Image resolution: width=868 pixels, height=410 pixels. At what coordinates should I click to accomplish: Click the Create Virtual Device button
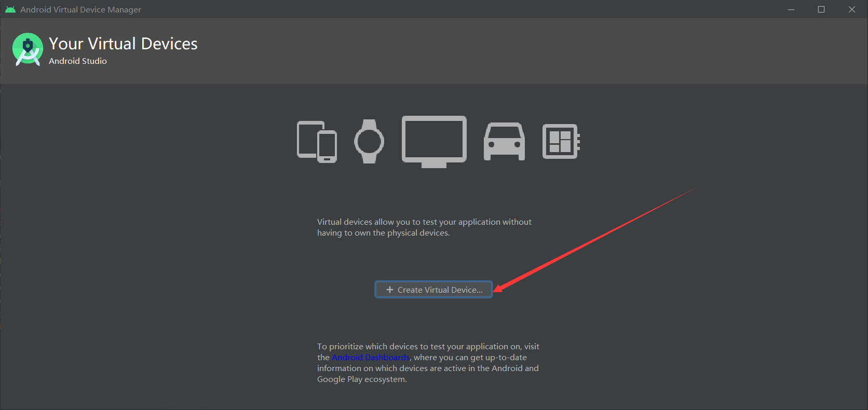tap(433, 290)
